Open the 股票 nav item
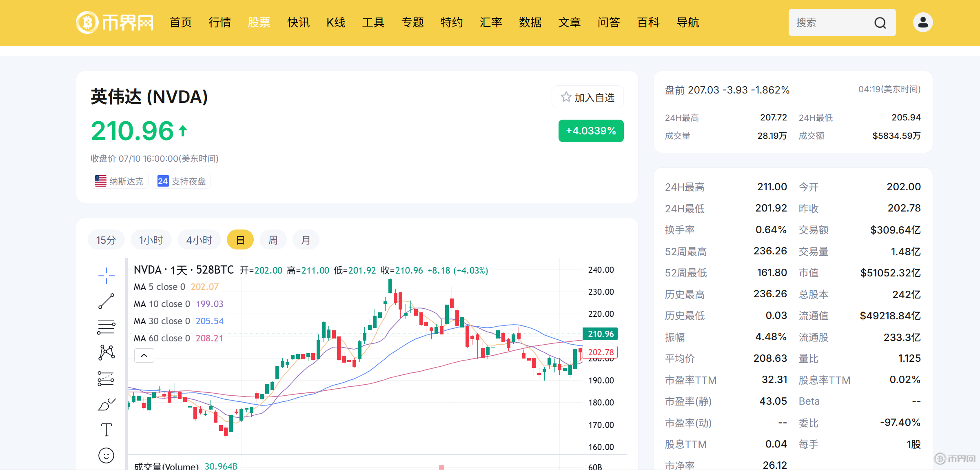 click(259, 22)
